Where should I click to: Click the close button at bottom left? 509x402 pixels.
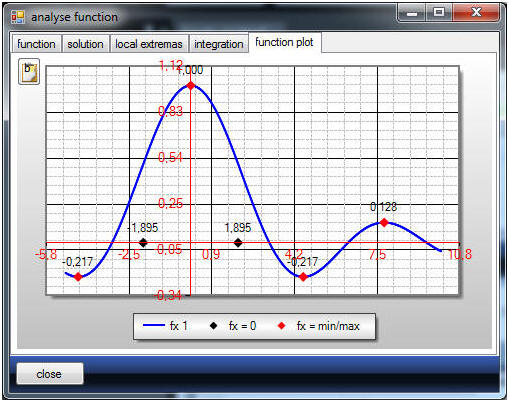tap(50, 374)
